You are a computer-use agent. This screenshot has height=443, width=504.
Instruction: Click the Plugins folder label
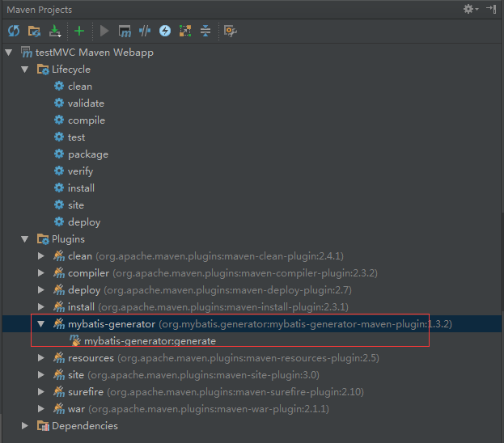[68, 238]
